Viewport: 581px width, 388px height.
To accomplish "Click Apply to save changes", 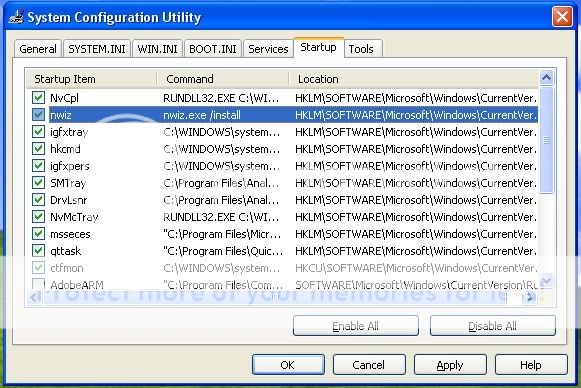I will click(x=450, y=365).
